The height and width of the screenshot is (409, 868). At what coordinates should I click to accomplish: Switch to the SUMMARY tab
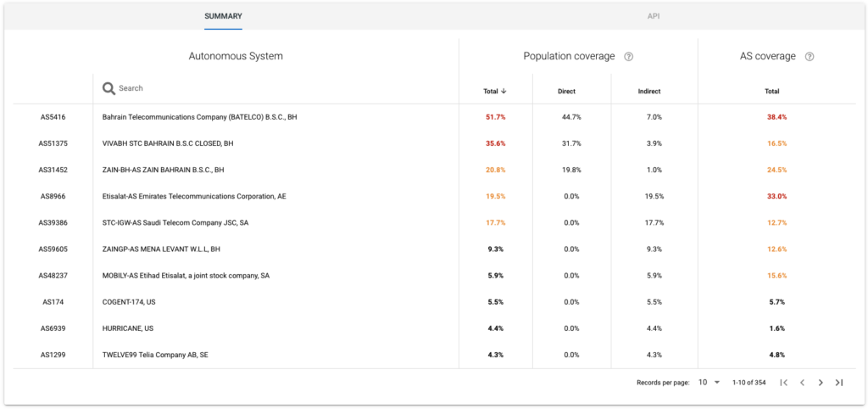223,16
